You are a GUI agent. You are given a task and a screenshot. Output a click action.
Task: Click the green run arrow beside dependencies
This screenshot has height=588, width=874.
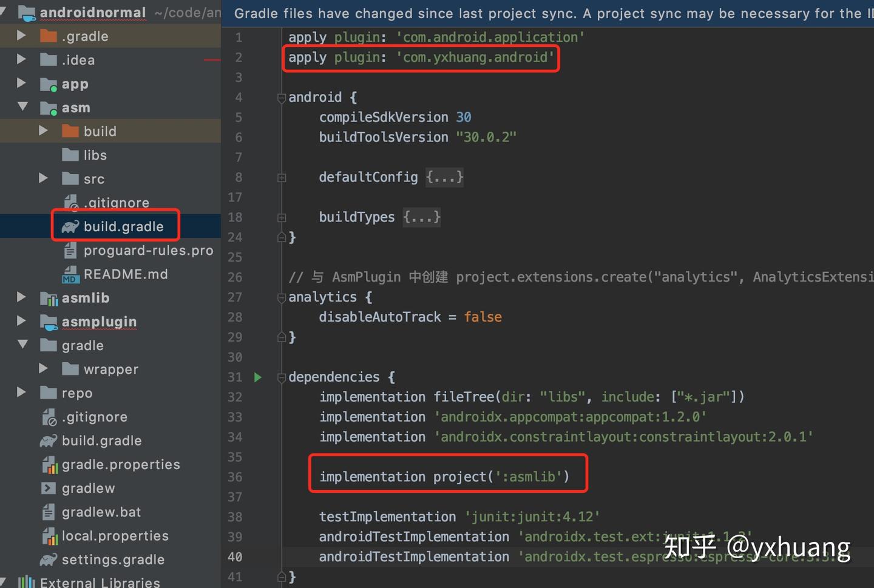coord(257,377)
